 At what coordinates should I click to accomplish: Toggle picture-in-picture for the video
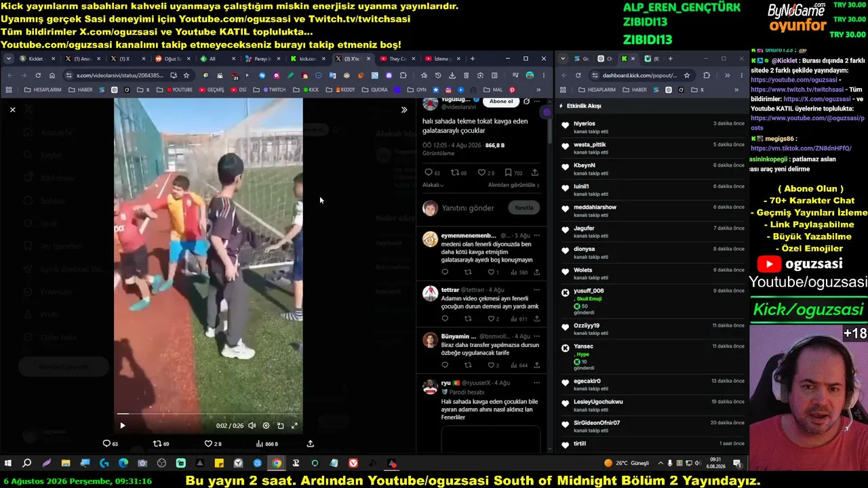[280, 426]
